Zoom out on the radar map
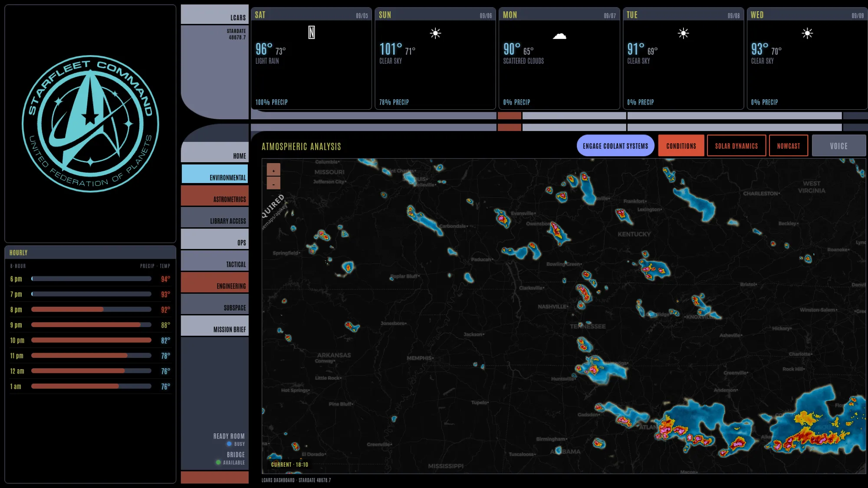The image size is (868, 488). pyautogui.click(x=273, y=183)
